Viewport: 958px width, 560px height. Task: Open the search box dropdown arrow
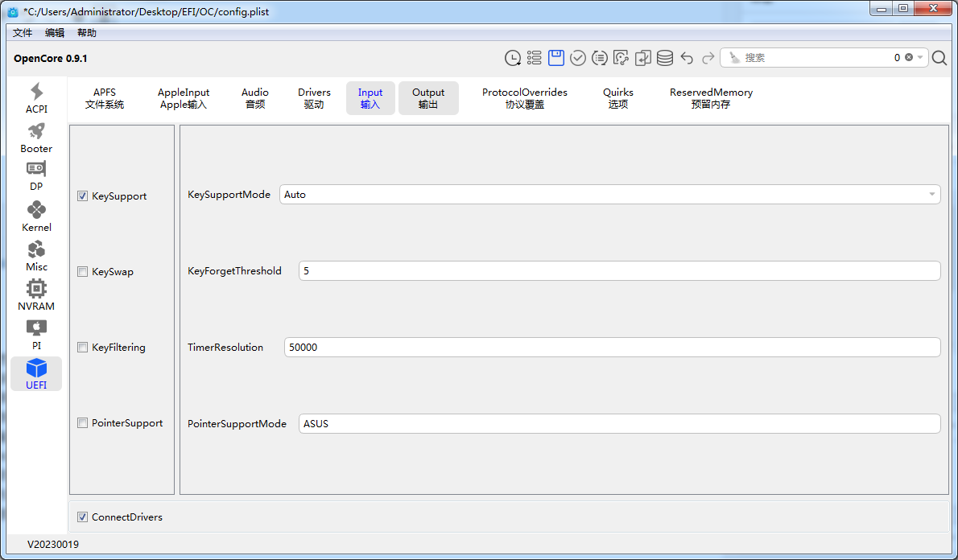tap(921, 58)
